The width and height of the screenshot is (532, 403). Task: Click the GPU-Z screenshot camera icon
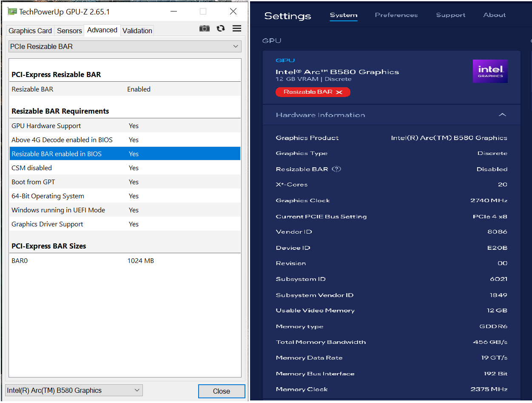(205, 29)
